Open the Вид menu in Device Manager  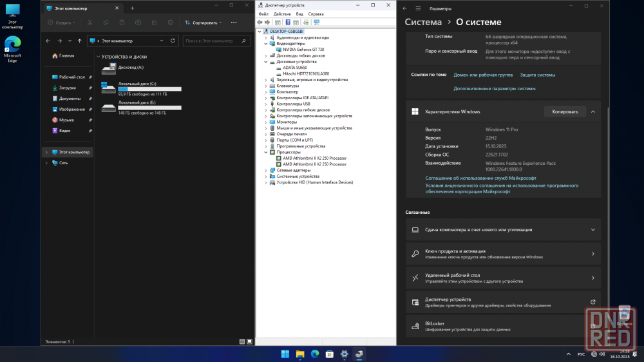coord(299,14)
